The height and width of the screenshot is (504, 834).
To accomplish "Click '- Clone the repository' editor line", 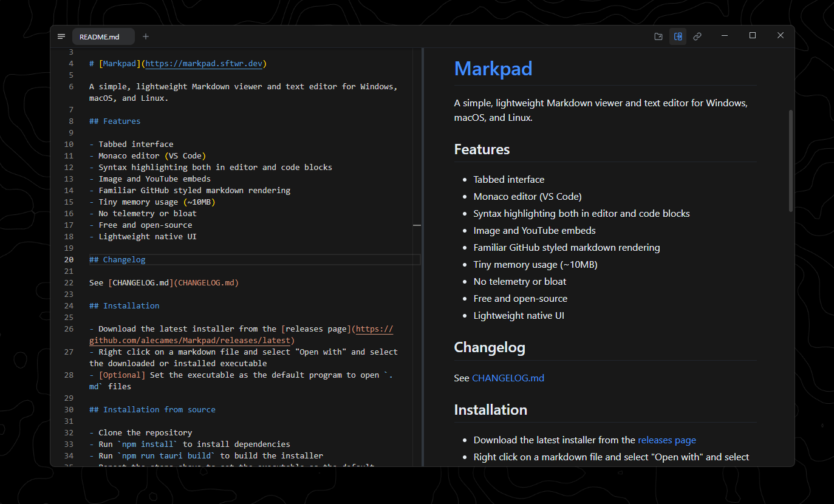I will (x=141, y=432).
